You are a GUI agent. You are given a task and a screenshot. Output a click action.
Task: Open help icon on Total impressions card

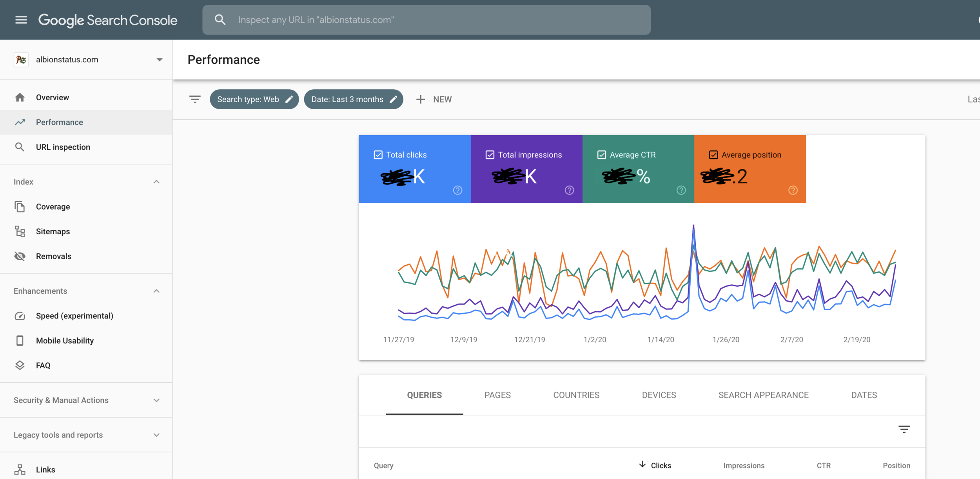coord(570,190)
